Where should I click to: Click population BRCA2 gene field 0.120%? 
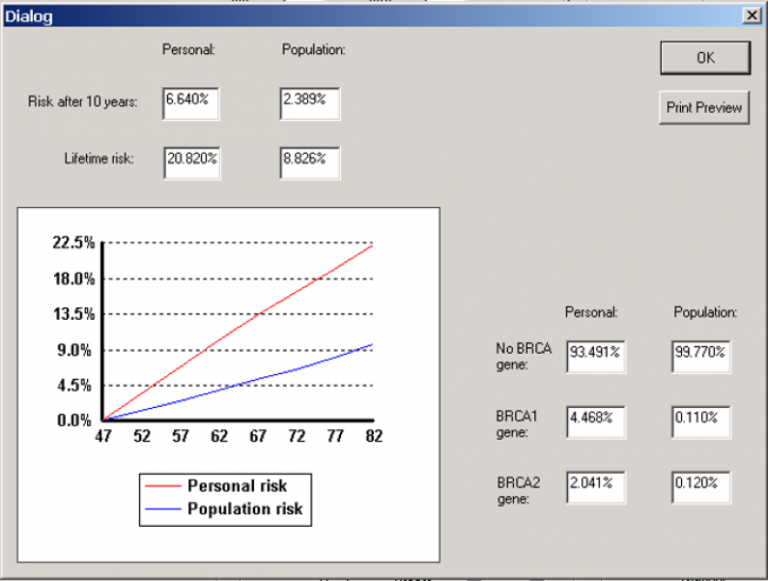click(x=701, y=487)
